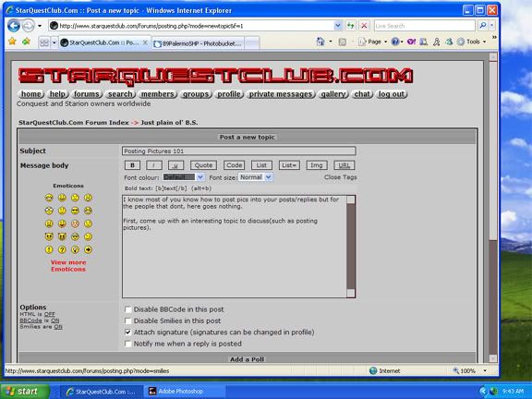The image size is (532, 399).
Task: Click the Quote BBCode button
Action: 203,165
